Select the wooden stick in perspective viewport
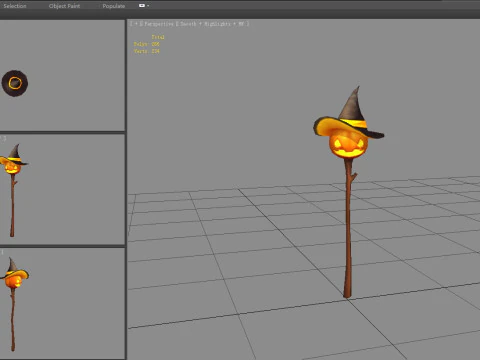This screenshot has height=360, width=480. tap(348, 228)
